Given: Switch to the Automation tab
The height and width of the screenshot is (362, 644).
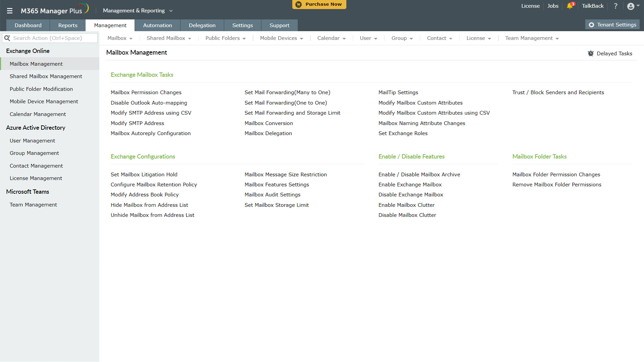Looking at the screenshot, I should click(x=158, y=25).
